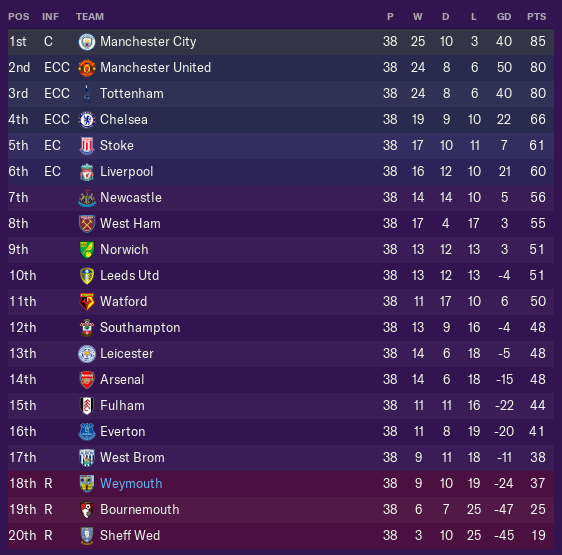Click the Liverpool club crest
Screen dimensions: 562x555
(x=87, y=172)
